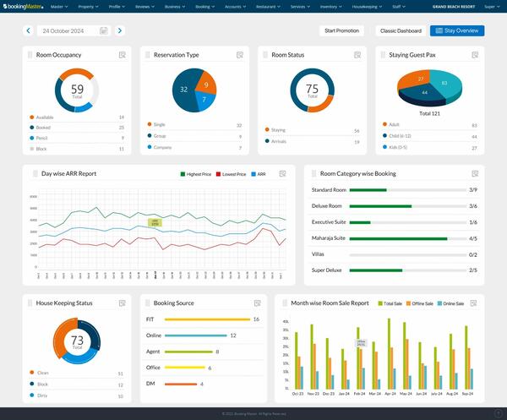Open the Restaurant menu
Viewport: 507px width, 420px height.
(x=267, y=6)
